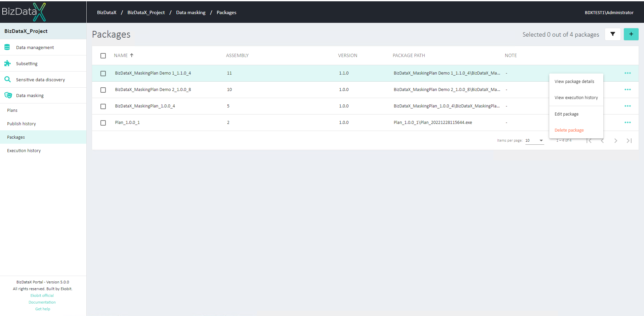This screenshot has width=644, height=316.
Task: Open Execution history in the sidebar
Action: (43, 150)
